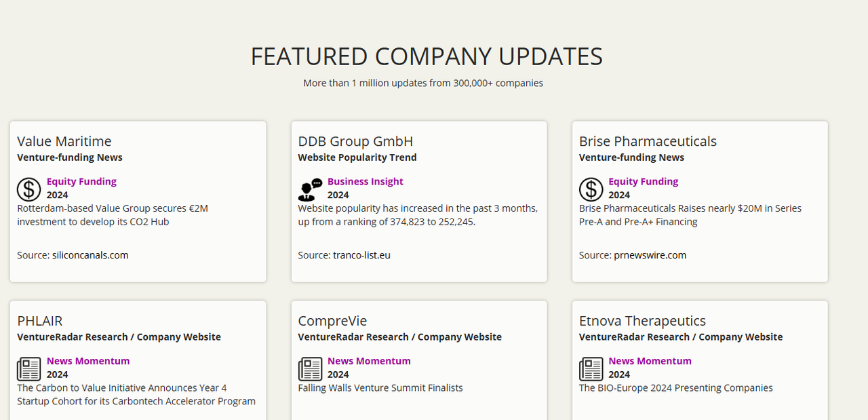This screenshot has height=420, width=868.
Task: Click 'More than 1 million updates' subtitle
Action: click(423, 83)
